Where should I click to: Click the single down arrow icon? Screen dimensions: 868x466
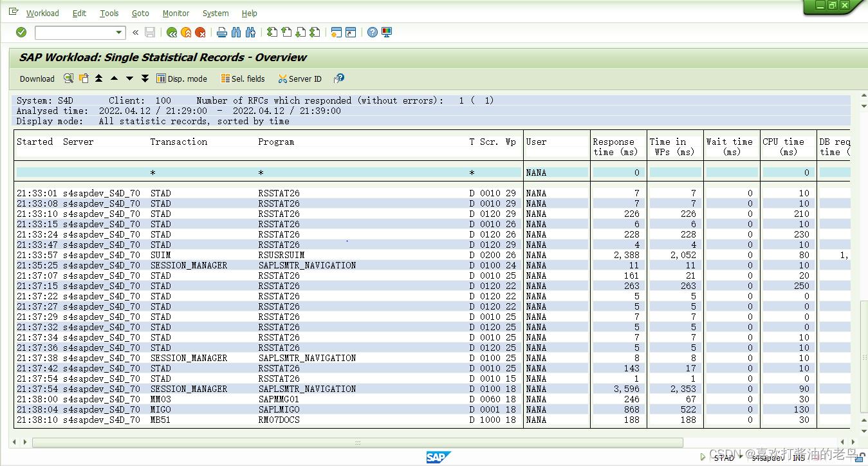pyautogui.click(x=129, y=79)
